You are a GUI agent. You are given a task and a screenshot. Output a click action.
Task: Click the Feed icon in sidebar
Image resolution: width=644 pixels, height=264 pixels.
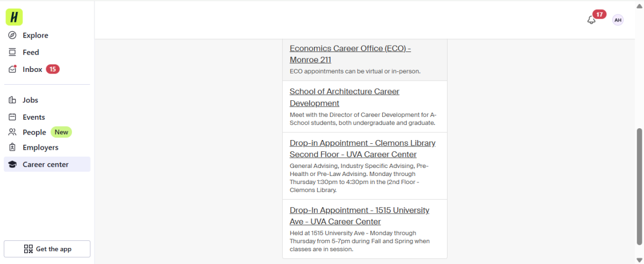click(x=12, y=52)
